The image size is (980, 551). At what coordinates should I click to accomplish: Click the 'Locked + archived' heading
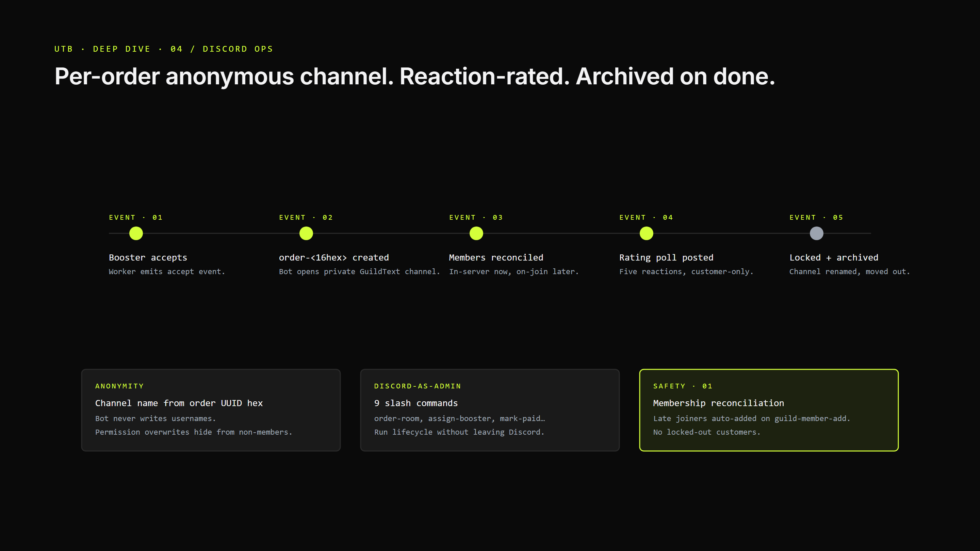pos(834,257)
